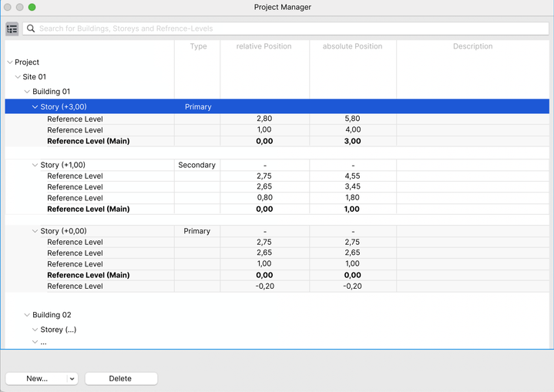Screen dimensions: 554x392
Task: Select Reference Level with absolute 4,55
Action: (x=75, y=176)
